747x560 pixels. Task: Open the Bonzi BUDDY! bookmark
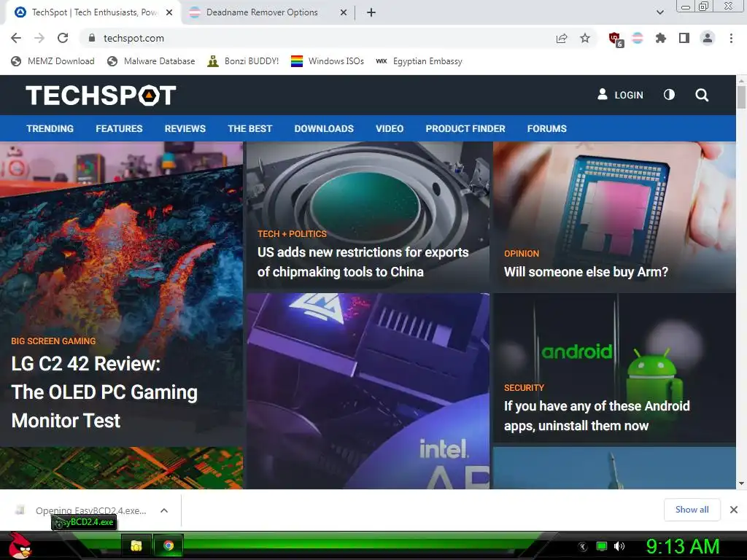point(243,61)
